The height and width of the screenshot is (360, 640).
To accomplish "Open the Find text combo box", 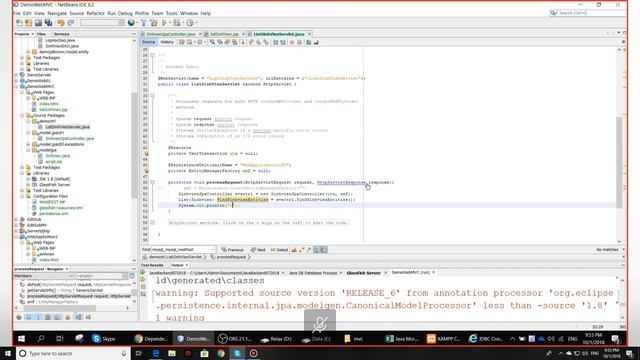I will pyautogui.click(x=183, y=249).
